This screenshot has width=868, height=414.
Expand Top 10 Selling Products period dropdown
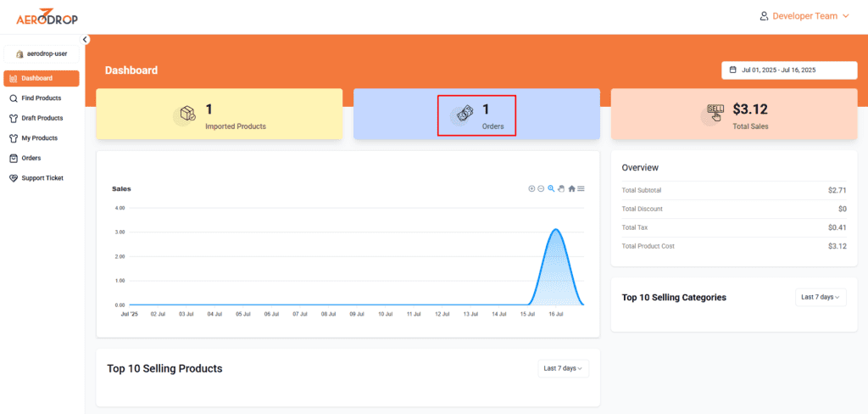coord(564,368)
